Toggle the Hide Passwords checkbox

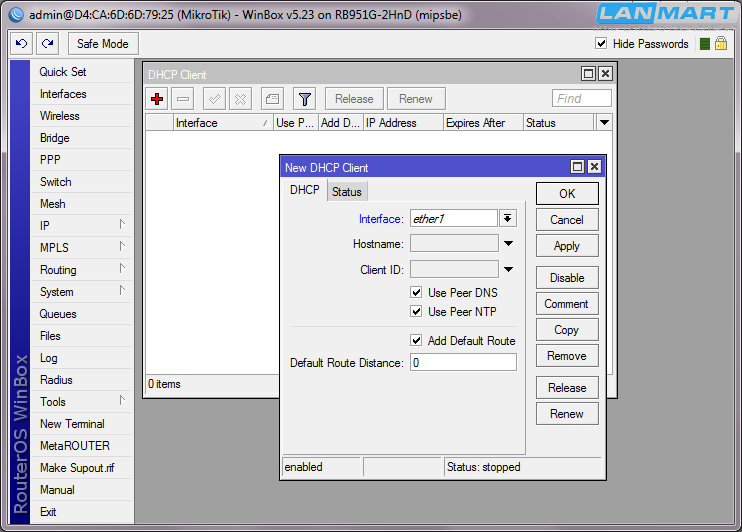coord(601,44)
